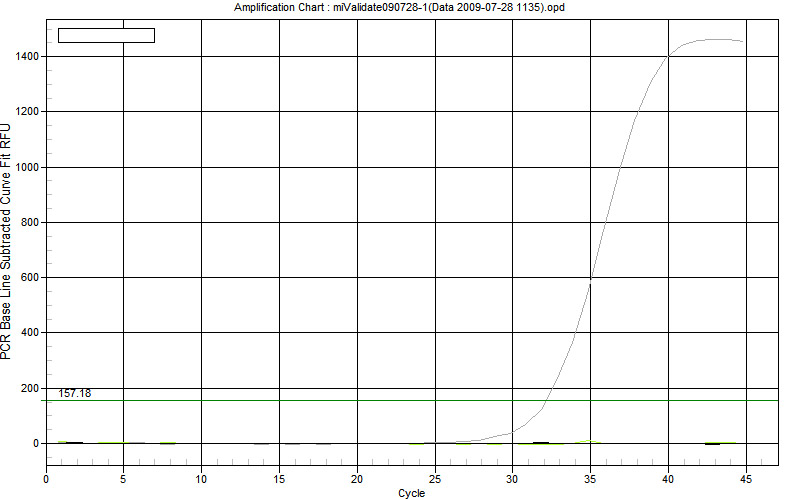Select the green threshold line
Screen dimensions: 800x500
[412, 401]
